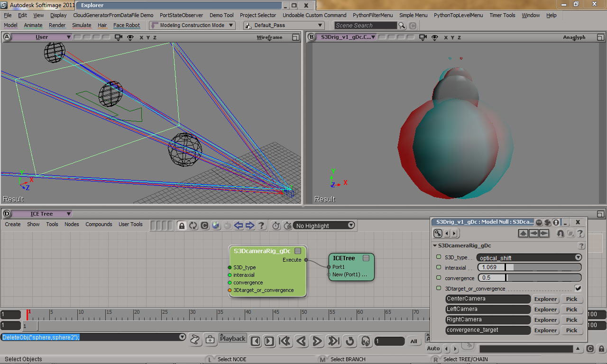Viewport: 607px width, 364px height.
Task: Click the stopwatch with reset icon
Action: point(287,226)
